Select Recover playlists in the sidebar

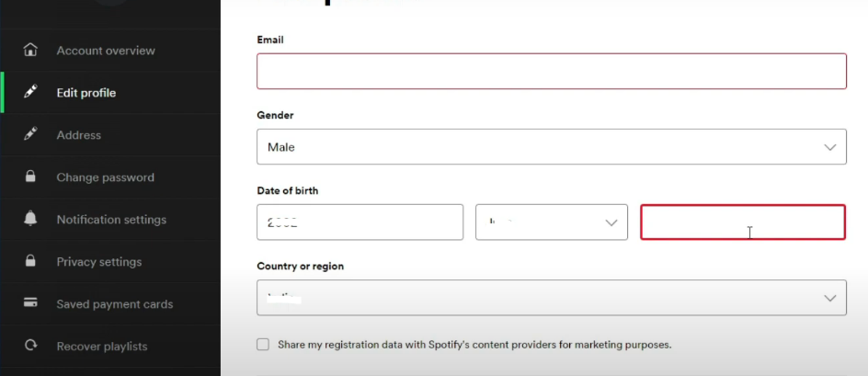click(x=102, y=346)
